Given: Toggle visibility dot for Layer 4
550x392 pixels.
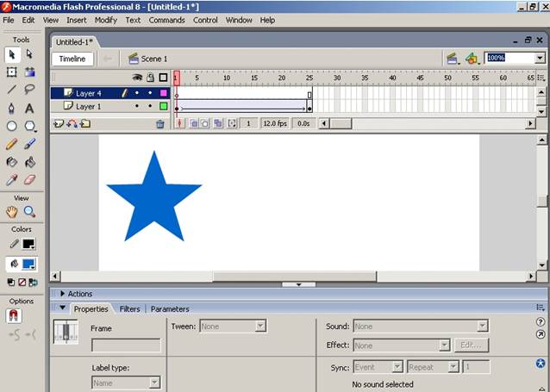Looking at the screenshot, I should pos(137,93).
